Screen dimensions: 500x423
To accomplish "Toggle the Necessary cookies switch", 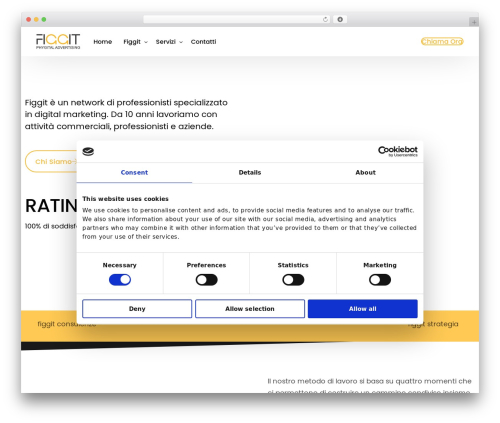I will [x=120, y=280].
